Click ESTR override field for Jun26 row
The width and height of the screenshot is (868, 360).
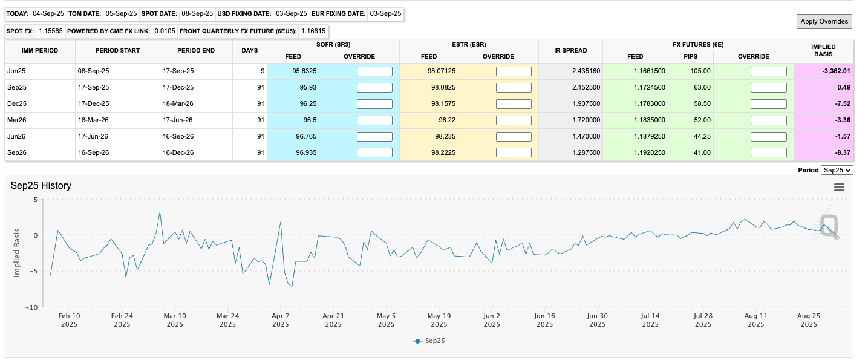(x=514, y=137)
